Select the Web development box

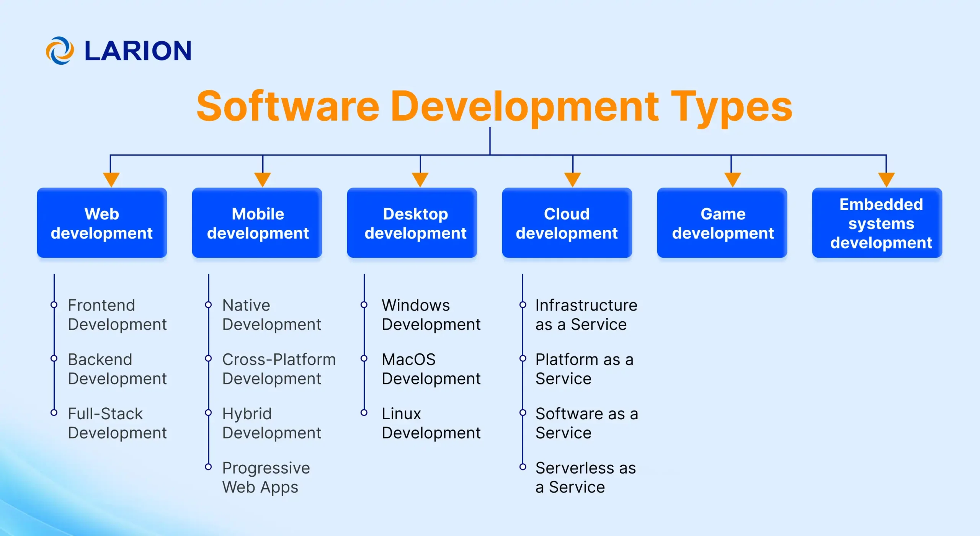[x=102, y=223]
